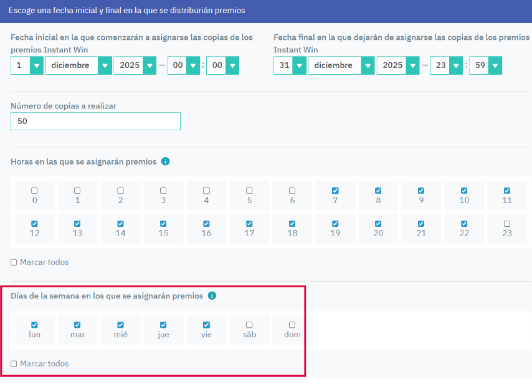Uncheck hour 7 checkbox
Viewport: 532px width, 392px height.
click(335, 191)
